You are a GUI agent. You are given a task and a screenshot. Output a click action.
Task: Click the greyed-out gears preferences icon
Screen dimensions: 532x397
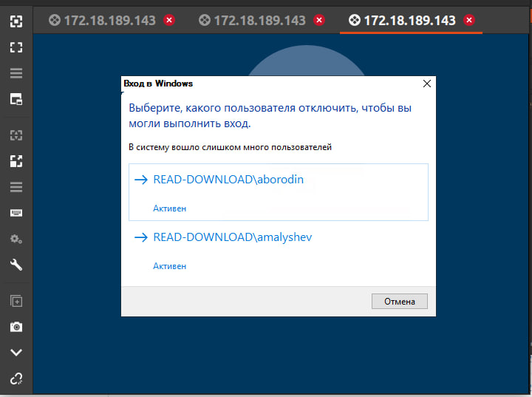click(16, 239)
